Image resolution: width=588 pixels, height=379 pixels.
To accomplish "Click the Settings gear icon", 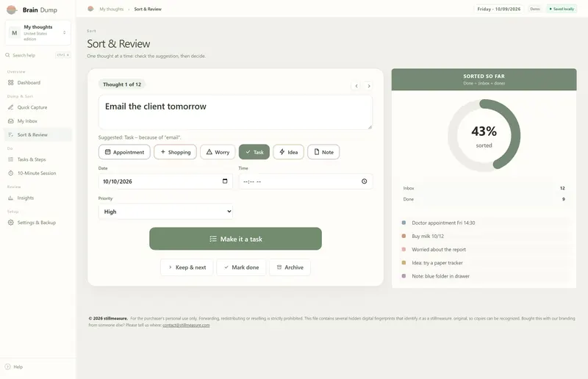I will (10, 223).
